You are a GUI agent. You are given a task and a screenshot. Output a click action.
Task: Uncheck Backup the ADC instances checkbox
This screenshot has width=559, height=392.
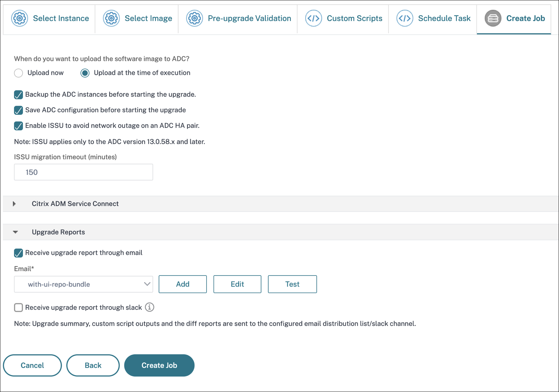click(x=19, y=95)
